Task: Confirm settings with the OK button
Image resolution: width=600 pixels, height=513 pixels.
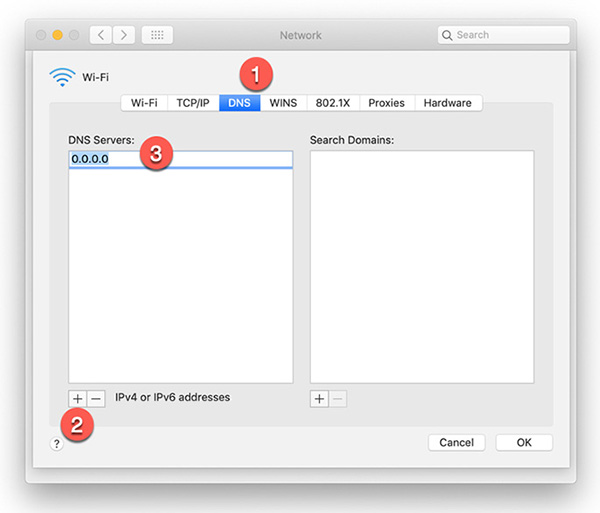Action: [524, 442]
